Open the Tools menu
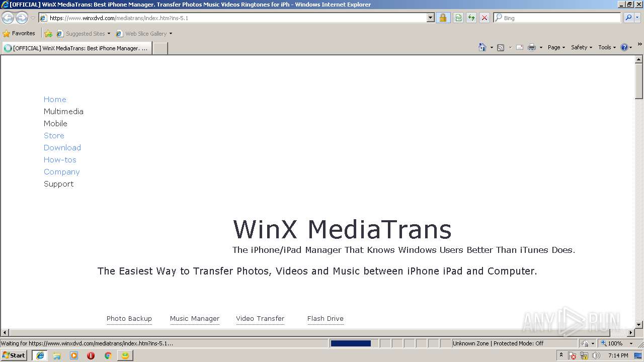Image resolution: width=644 pixels, height=362 pixels. 607,47
